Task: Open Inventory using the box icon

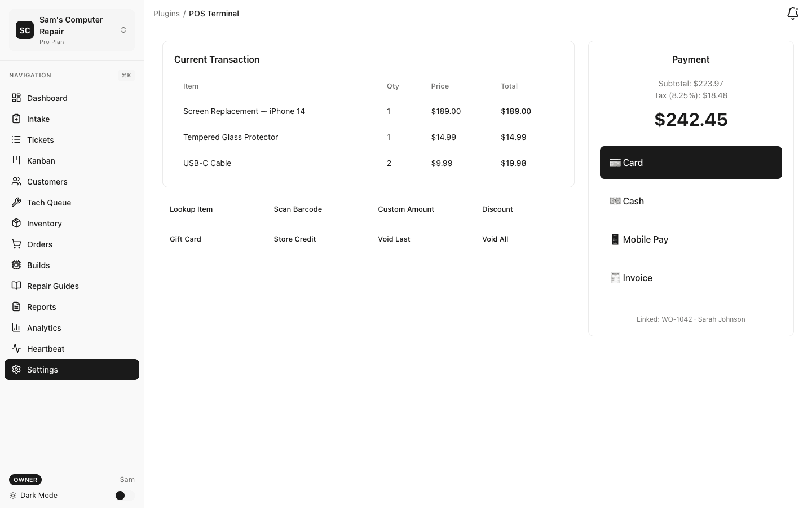Action: 17,223
